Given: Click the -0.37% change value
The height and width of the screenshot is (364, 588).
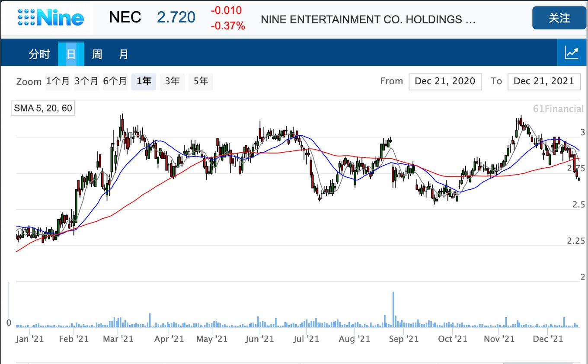Looking at the screenshot, I should [x=228, y=26].
